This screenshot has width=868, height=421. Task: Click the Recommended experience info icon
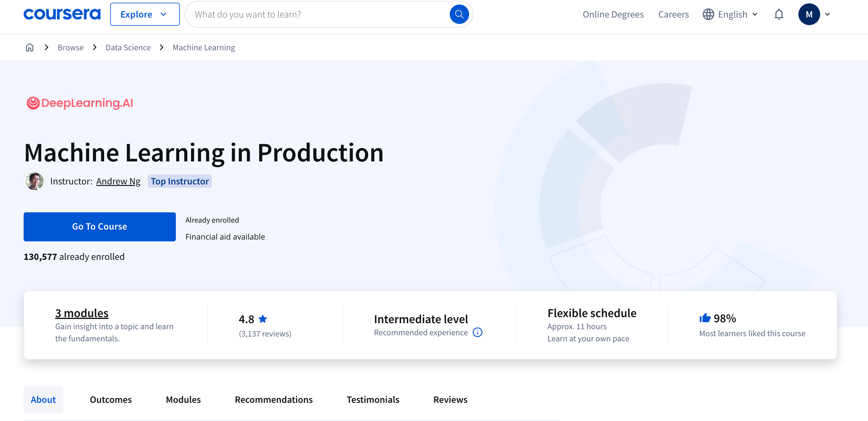click(478, 333)
